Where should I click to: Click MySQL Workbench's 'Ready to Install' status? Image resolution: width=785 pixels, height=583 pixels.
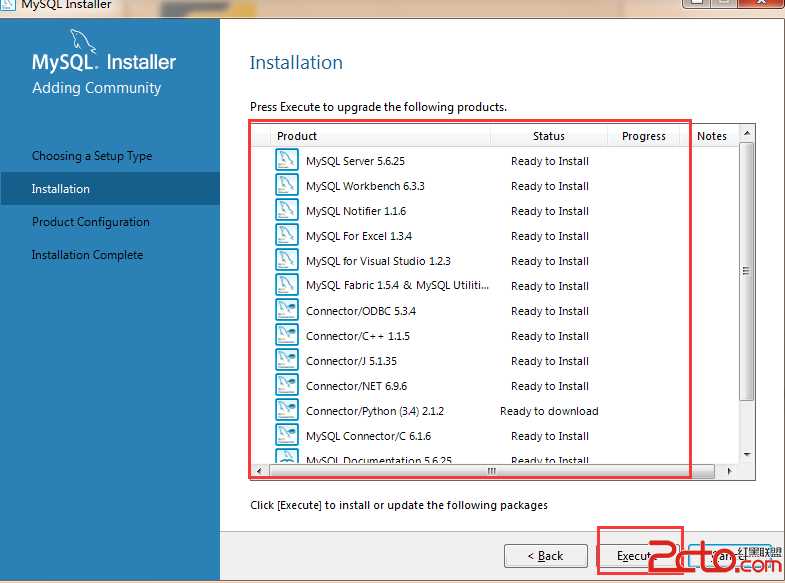[550, 186]
